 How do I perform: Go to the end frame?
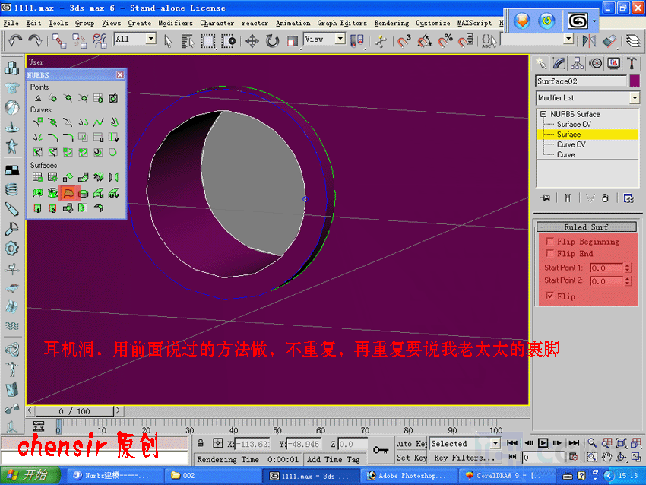pos(573,443)
